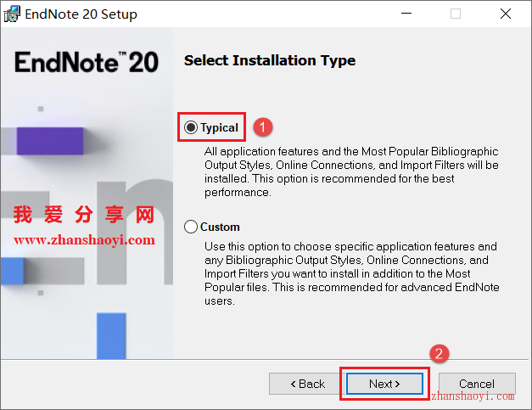Minimize the EndNote 20 Setup window
Screen dimensions: 532x410
[406, 14]
